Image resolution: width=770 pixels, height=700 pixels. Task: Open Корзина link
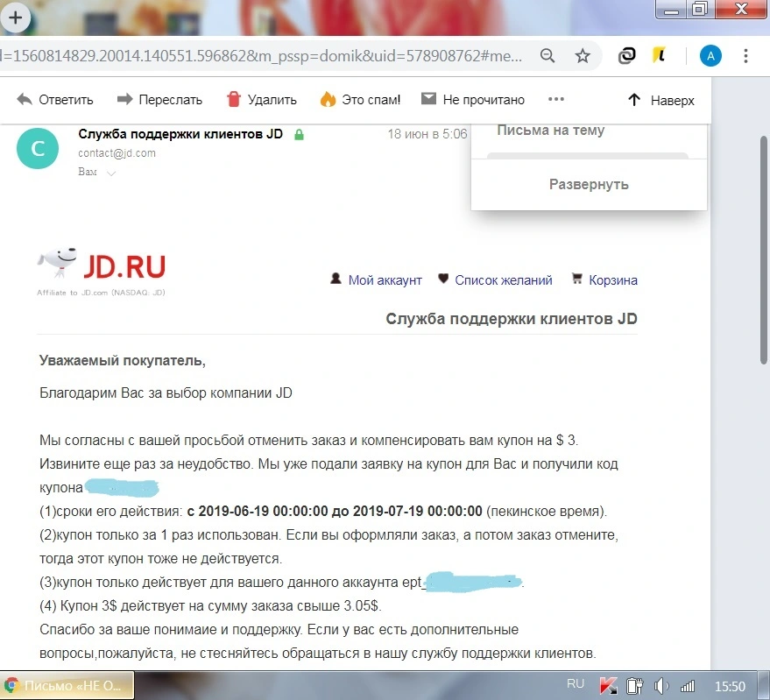(613, 280)
